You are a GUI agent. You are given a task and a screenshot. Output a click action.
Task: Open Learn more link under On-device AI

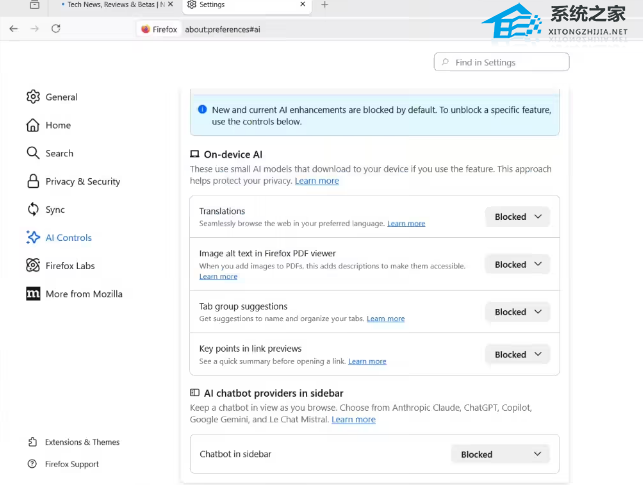click(x=317, y=181)
